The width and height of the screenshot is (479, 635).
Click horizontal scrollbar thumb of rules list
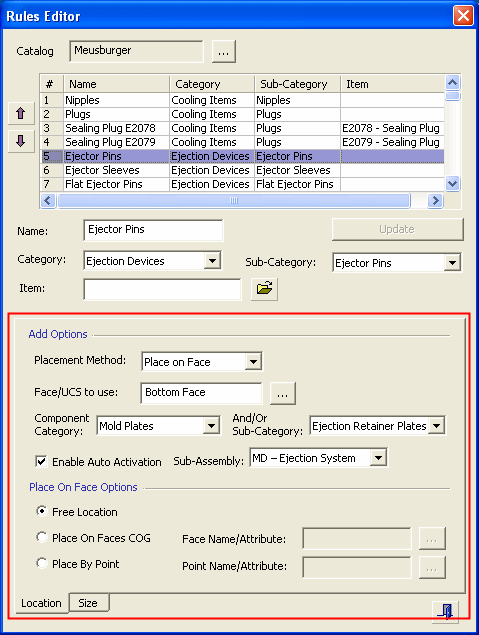234,200
